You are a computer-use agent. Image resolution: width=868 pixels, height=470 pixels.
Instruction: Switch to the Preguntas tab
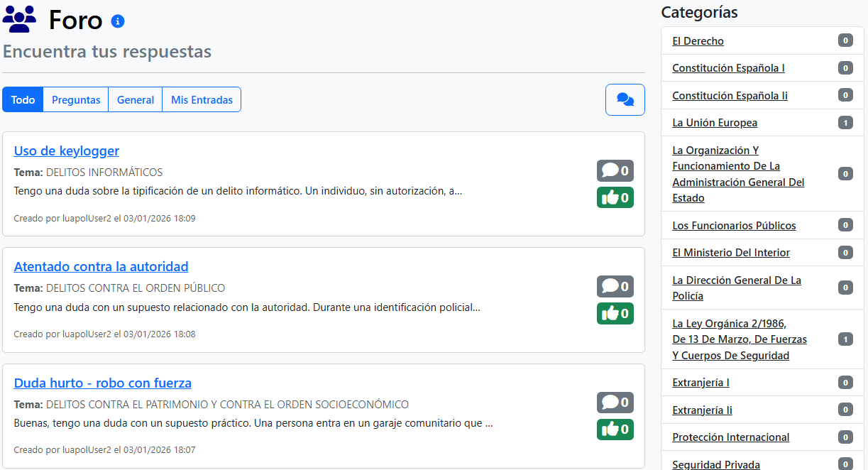pyautogui.click(x=75, y=99)
